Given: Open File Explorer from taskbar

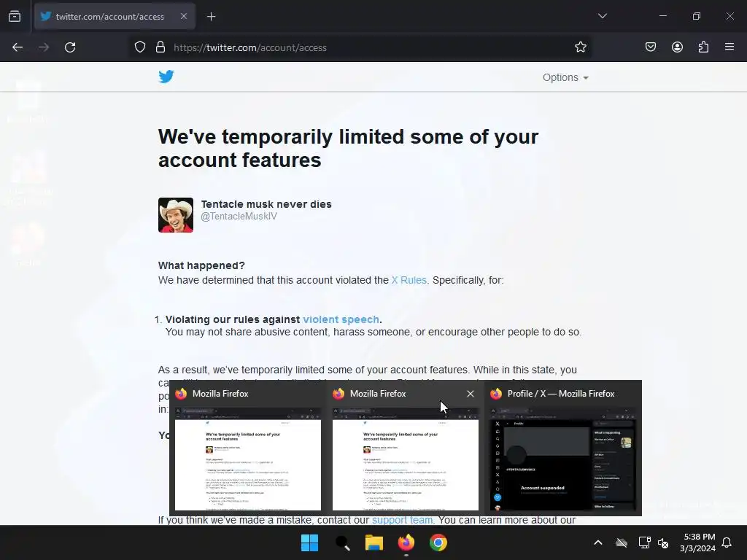Looking at the screenshot, I should pos(374,542).
